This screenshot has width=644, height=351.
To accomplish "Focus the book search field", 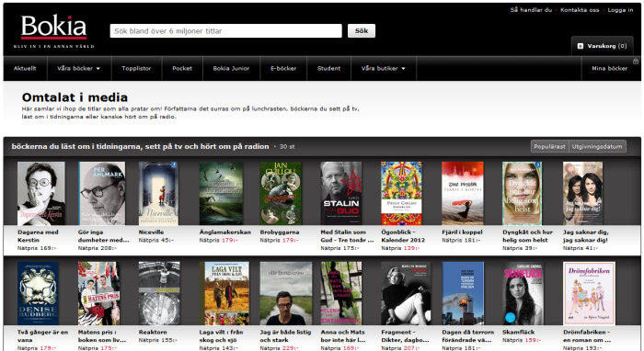I will point(226,30).
